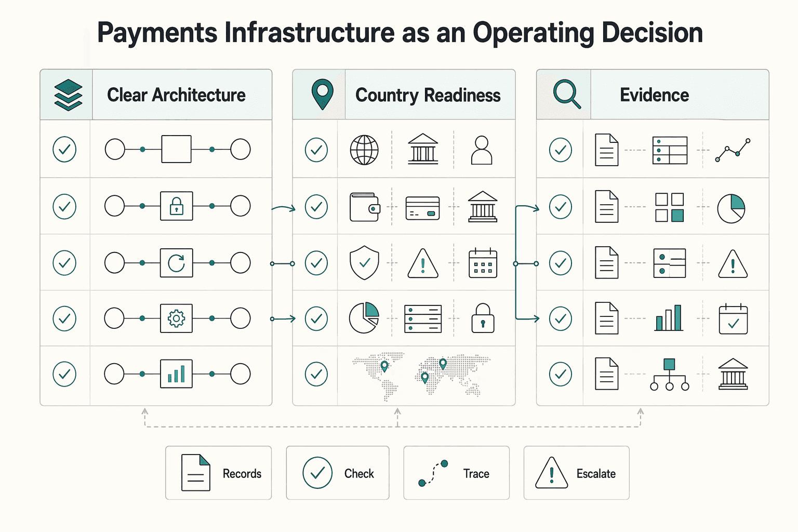Screen dimensions: 798x532
Task: Click the two-row list icon with dots in Evidence
Action: point(669,263)
